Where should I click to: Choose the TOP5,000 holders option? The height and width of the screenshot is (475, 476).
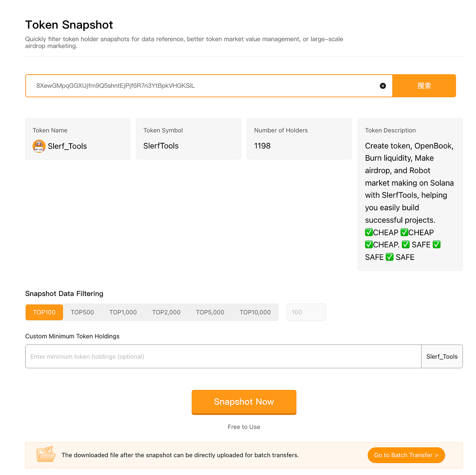point(210,312)
